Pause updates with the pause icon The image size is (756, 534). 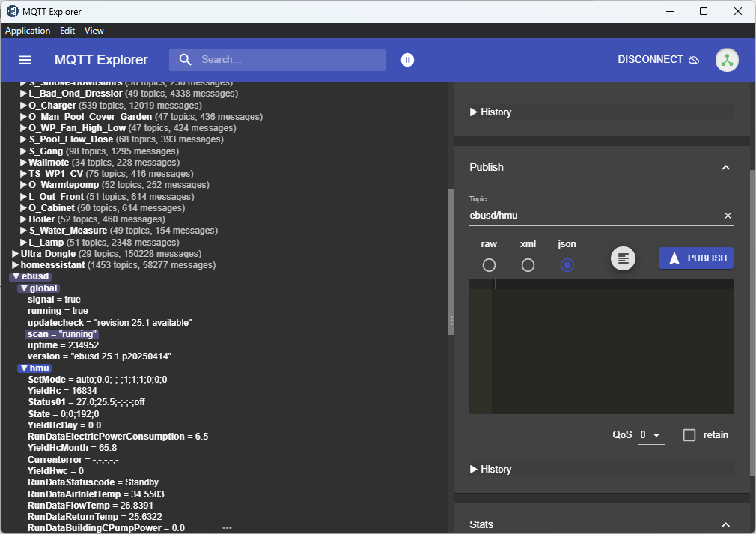407,60
